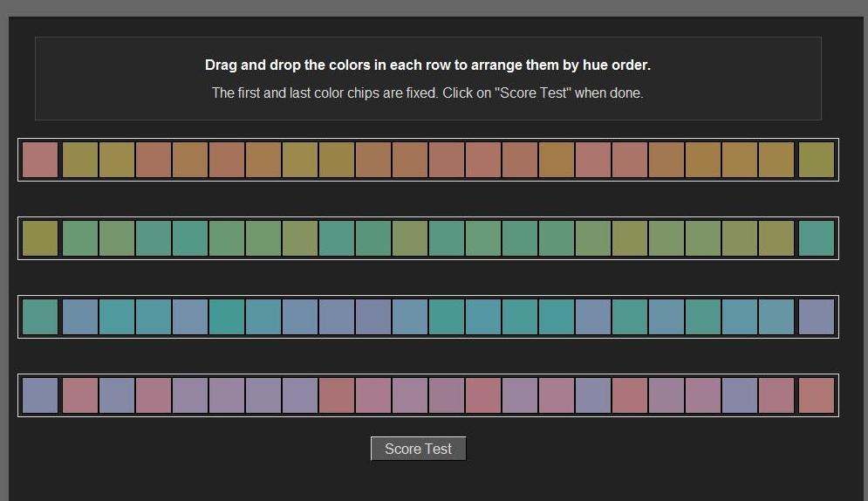Select the fixed pink chip starting the first row
868x501 pixels.
(40, 160)
